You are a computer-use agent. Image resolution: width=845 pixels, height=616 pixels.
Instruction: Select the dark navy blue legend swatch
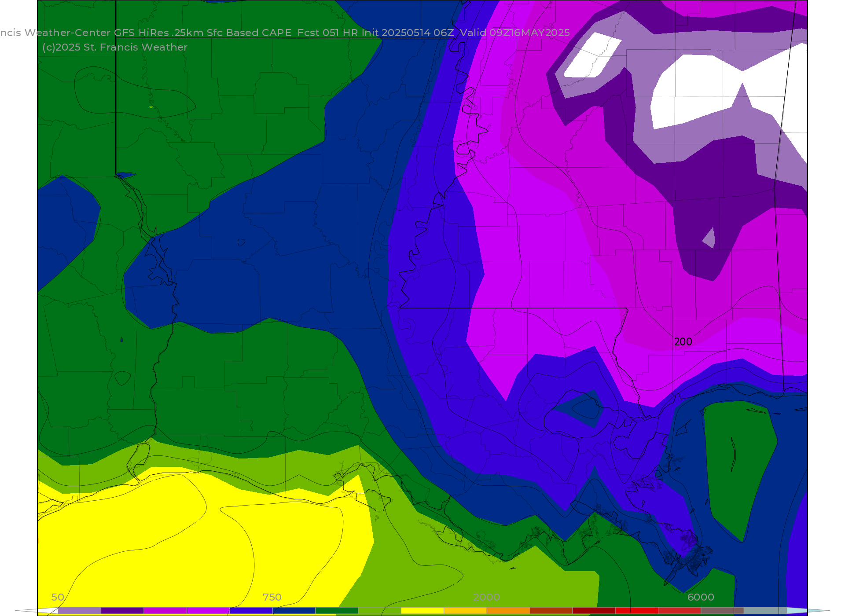pos(294,611)
